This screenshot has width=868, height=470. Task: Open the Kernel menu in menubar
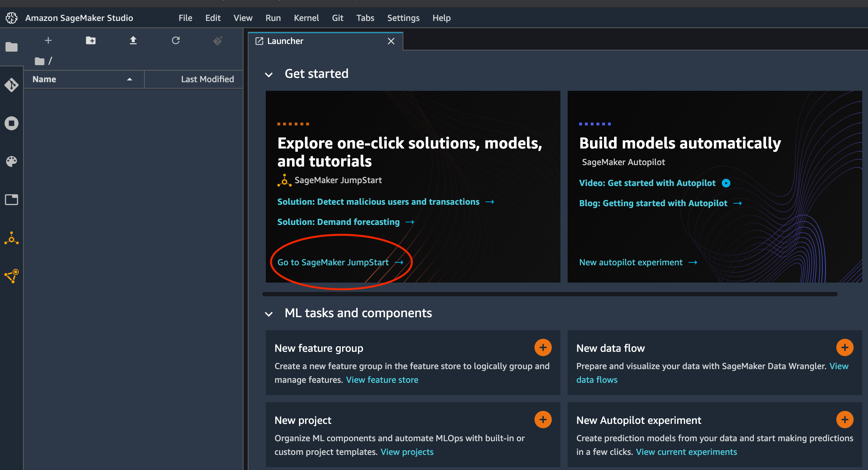pos(306,18)
